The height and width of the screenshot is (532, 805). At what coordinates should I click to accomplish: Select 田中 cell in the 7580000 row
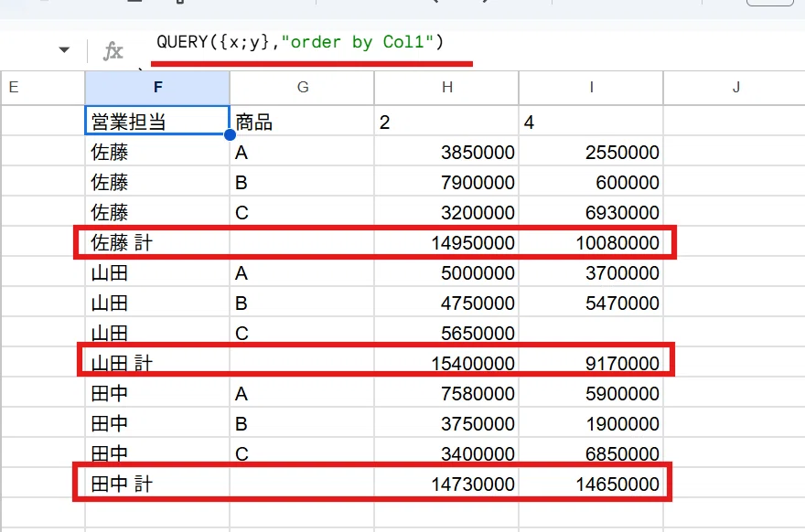click(x=157, y=392)
